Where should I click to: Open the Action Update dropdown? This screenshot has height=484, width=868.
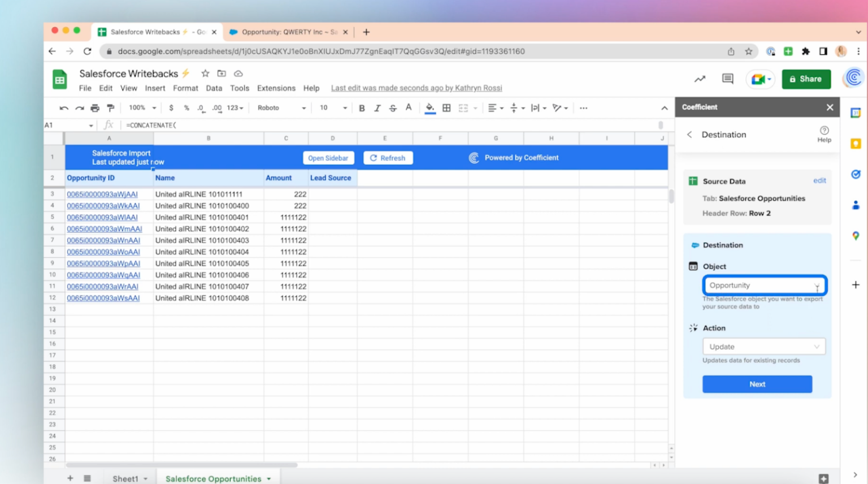[x=764, y=347]
